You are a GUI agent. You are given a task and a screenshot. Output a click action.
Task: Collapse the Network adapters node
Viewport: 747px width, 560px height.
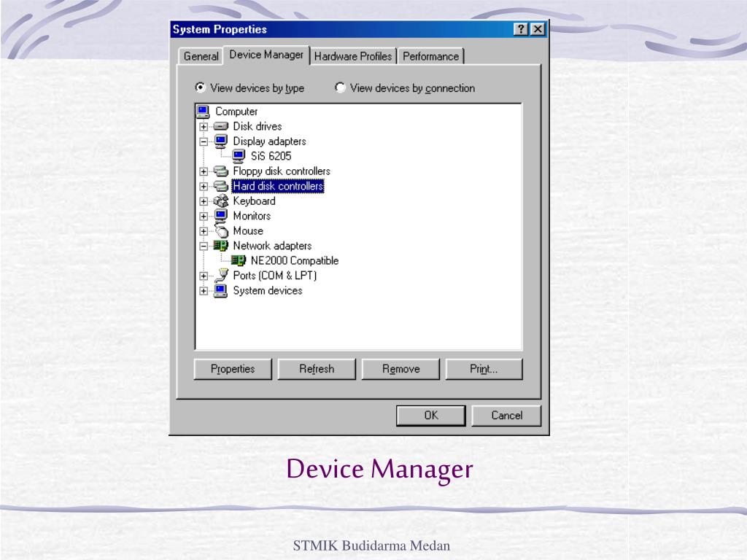coord(204,246)
